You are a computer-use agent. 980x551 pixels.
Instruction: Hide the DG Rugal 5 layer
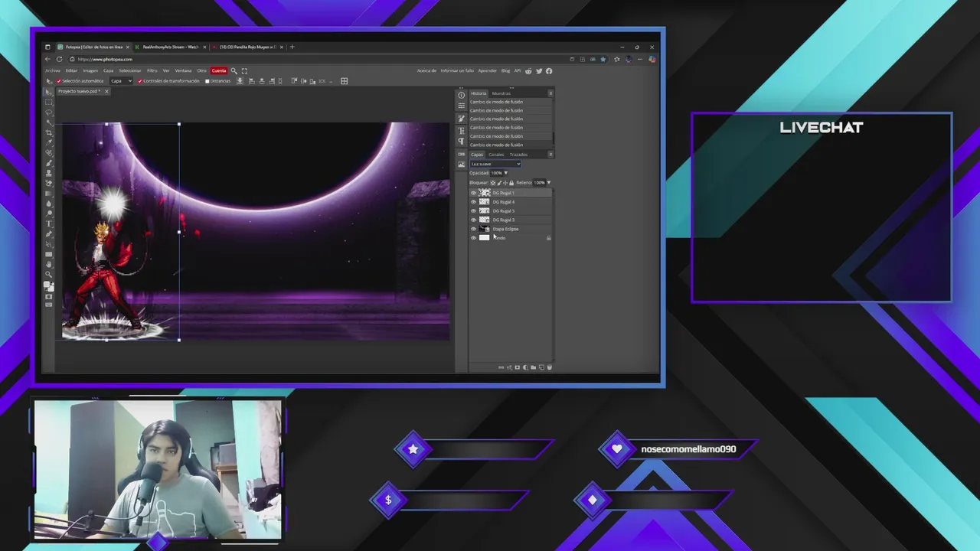[x=473, y=211]
